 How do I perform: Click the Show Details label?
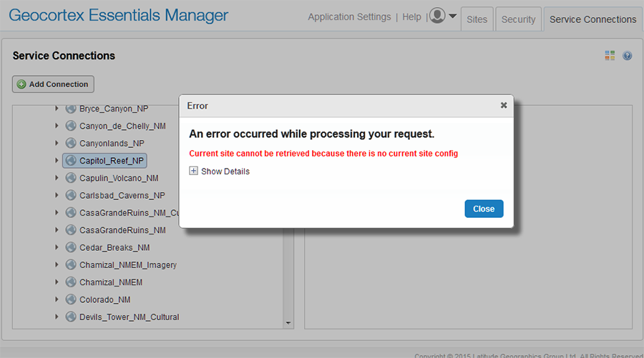tap(225, 171)
